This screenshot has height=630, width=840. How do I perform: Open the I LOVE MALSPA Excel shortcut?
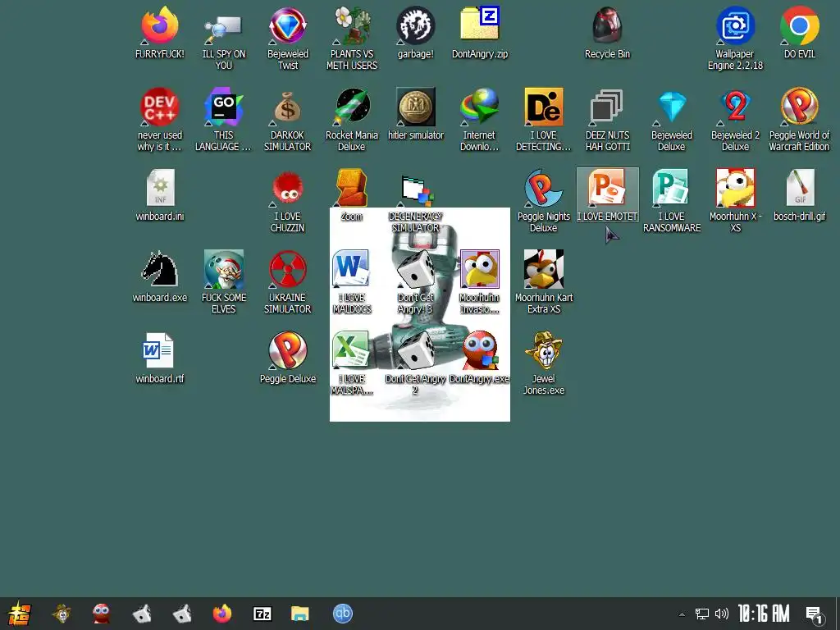[x=352, y=363]
